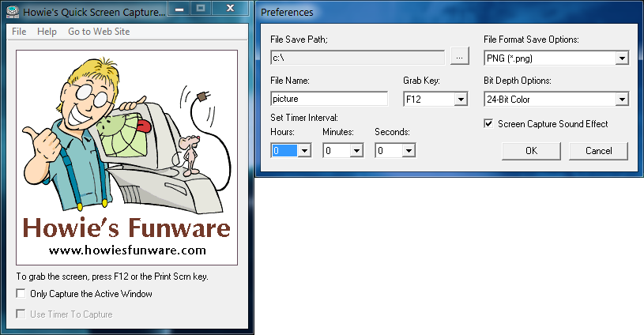Click the File Save Path field

click(357, 58)
